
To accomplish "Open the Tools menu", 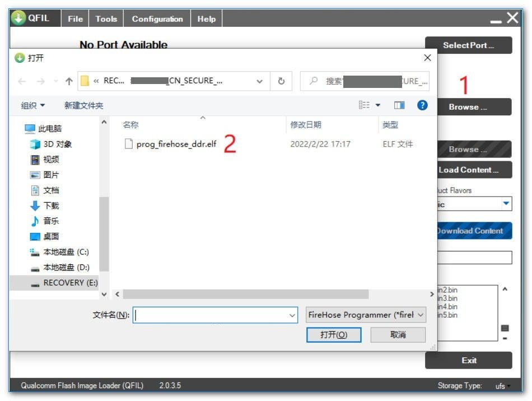I will coord(106,18).
